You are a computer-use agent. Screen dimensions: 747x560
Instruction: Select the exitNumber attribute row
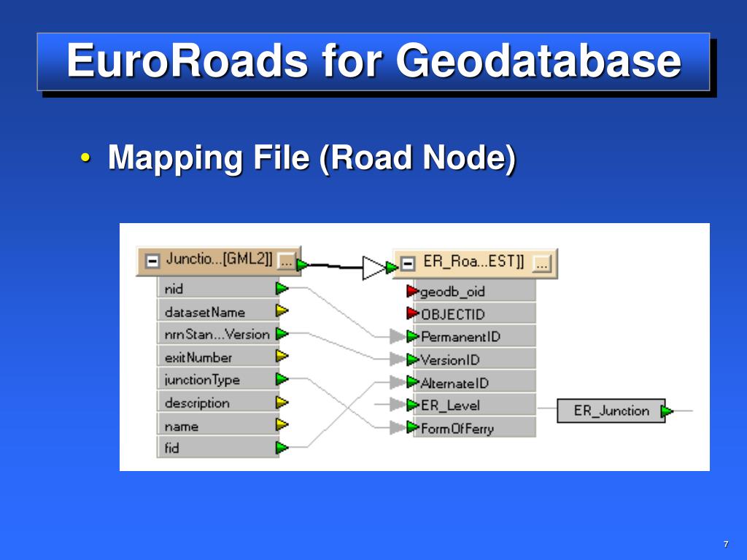pyautogui.click(x=217, y=357)
